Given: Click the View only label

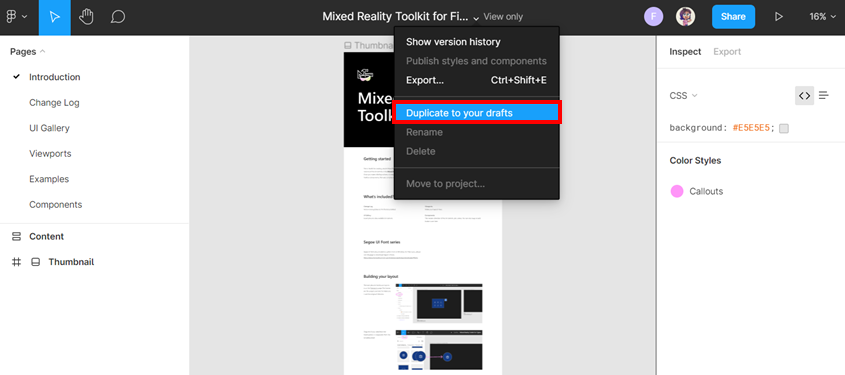Looking at the screenshot, I should 503,17.
